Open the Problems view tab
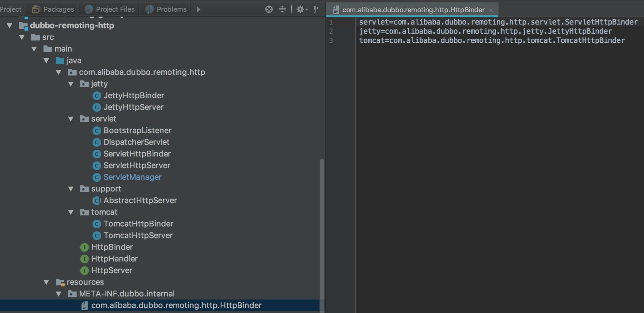This screenshot has width=644, height=313. [166, 9]
